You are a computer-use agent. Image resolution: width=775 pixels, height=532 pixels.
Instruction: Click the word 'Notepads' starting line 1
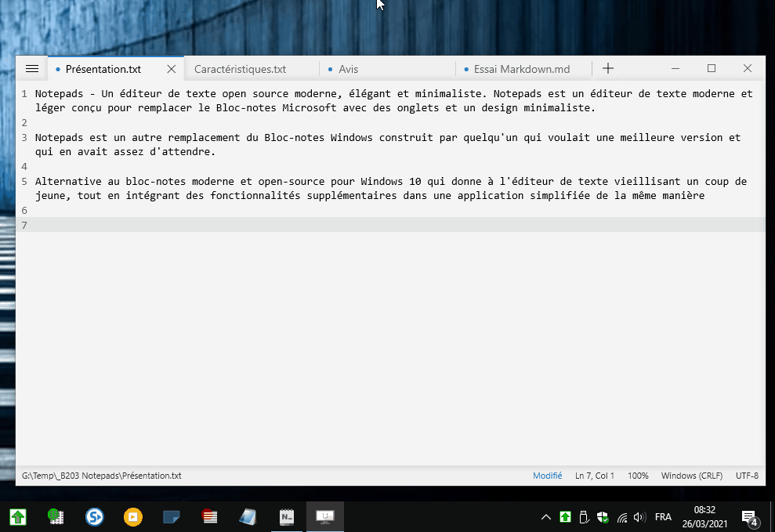click(60, 93)
